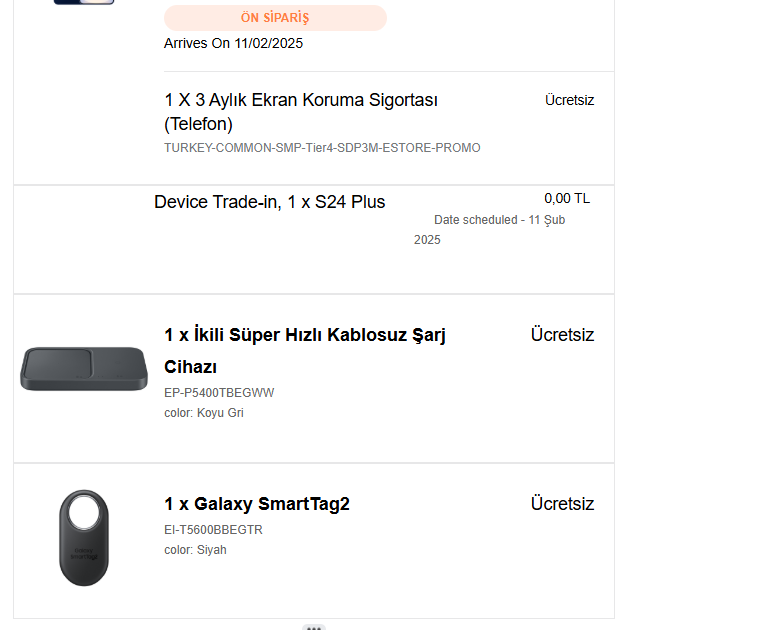Click the dual wireless charger product image
Image resolution: width=759 pixels, height=630 pixels.
84,369
